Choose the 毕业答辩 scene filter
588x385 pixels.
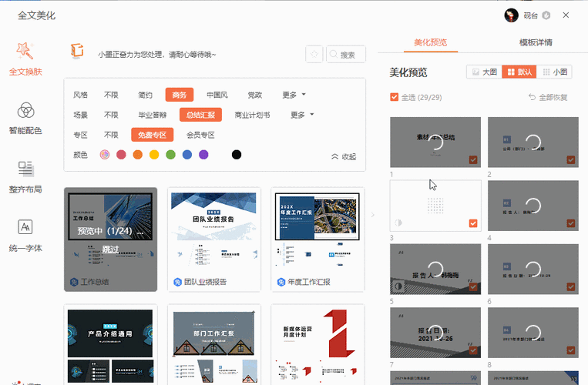pos(153,115)
